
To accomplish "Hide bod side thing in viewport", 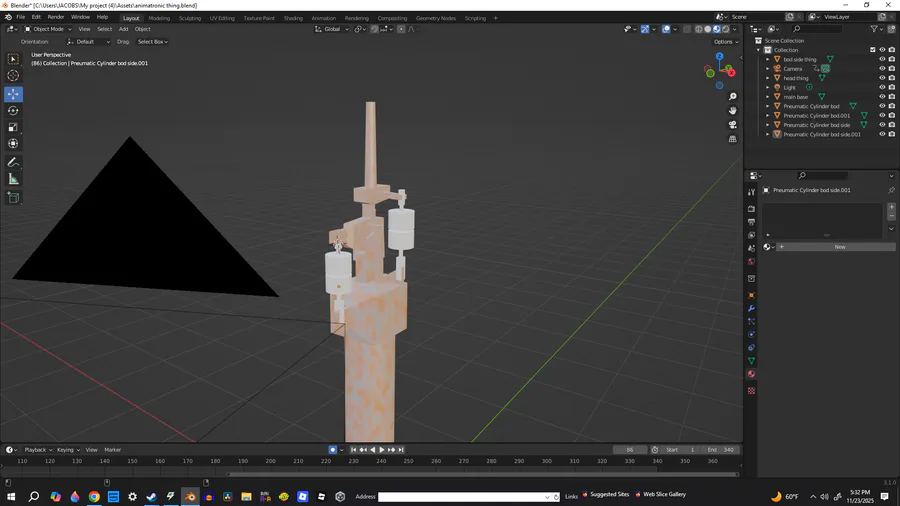I will click(x=882, y=59).
